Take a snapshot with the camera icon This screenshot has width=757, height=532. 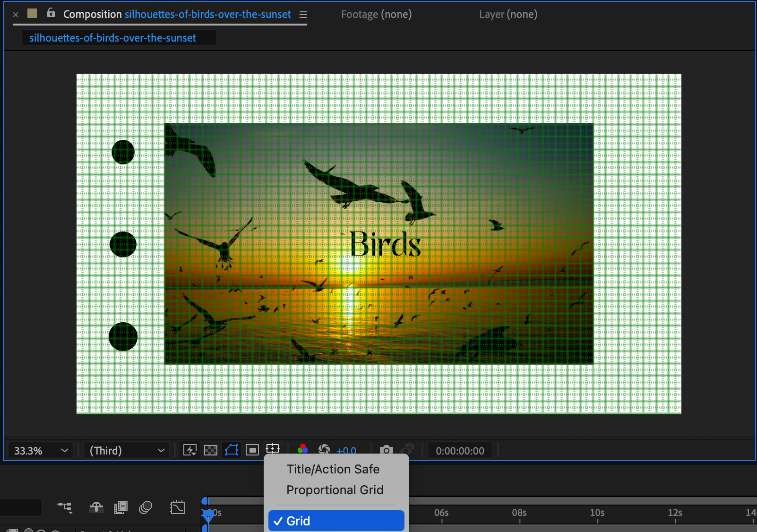(387, 450)
